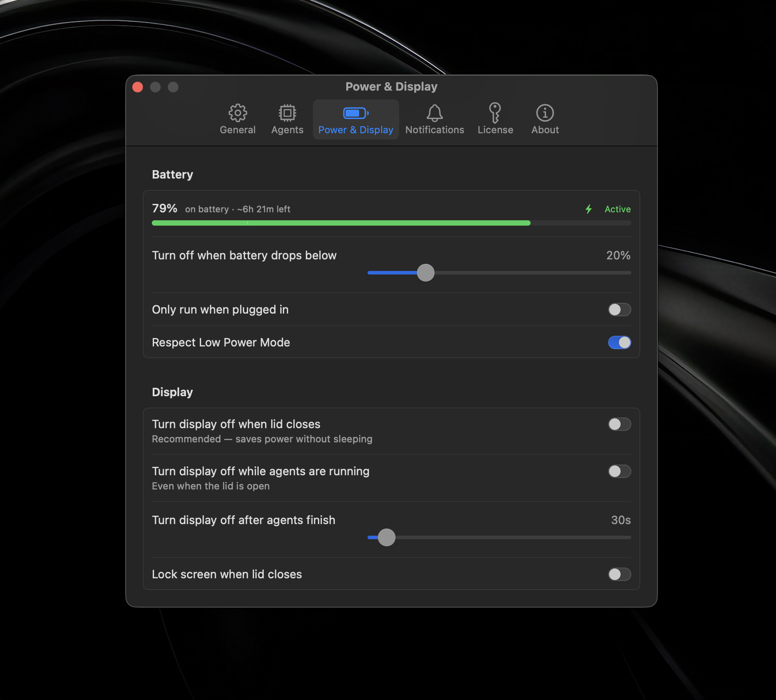Click the green Active status text
The width and height of the screenshot is (776, 700).
pyautogui.click(x=618, y=209)
